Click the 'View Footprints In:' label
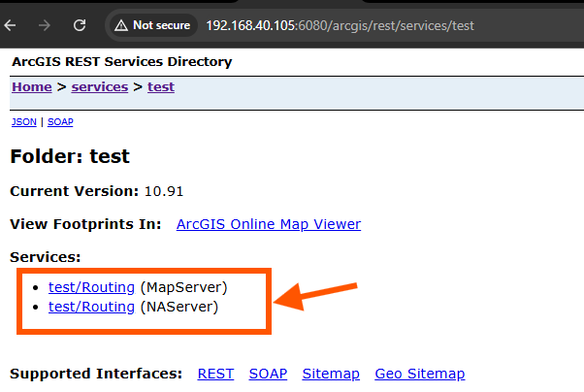 click(x=85, y=224)
